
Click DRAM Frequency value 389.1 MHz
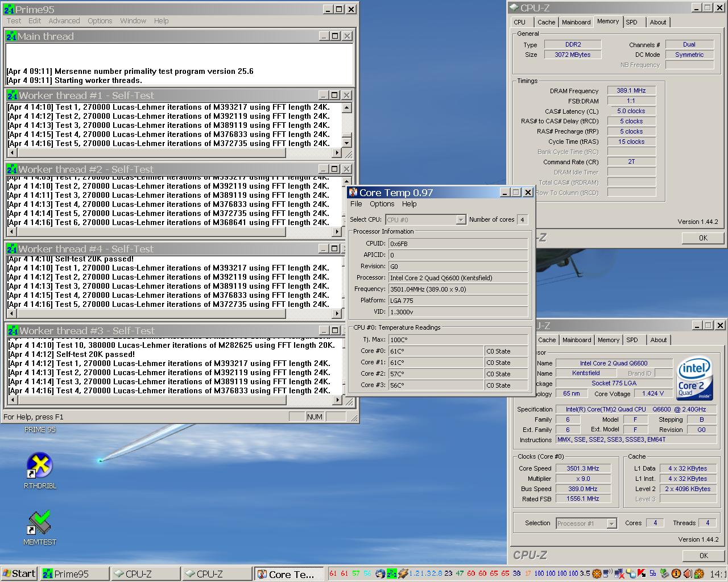pyautogui.click(x=631, y=90)
